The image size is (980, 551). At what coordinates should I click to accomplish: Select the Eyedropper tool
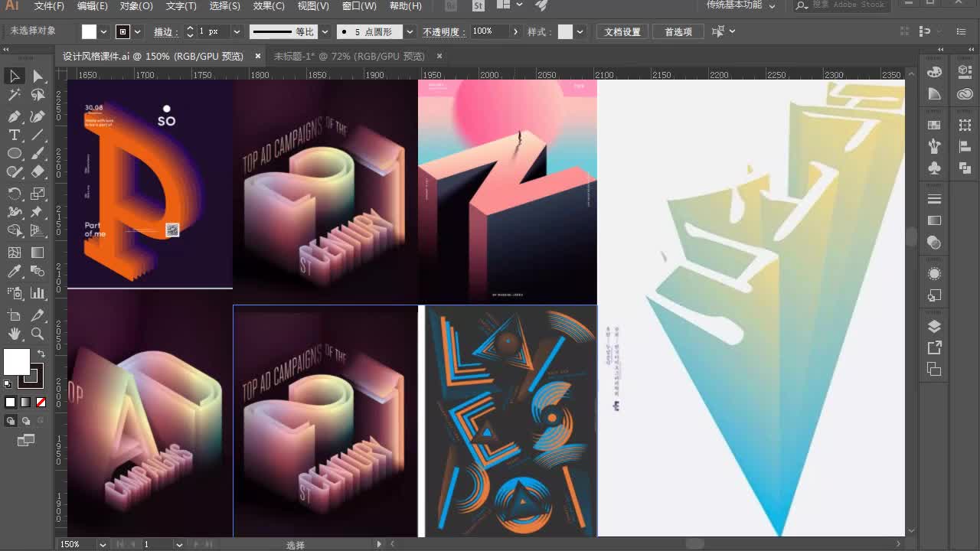point(14,272)
